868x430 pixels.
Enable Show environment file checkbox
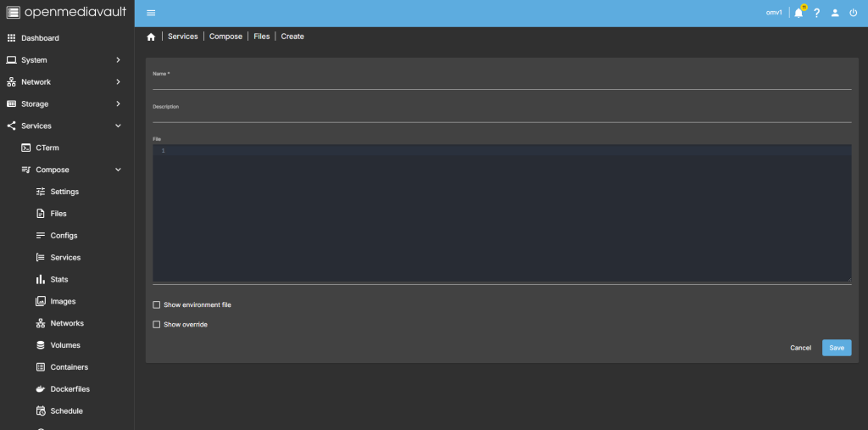[x=156, y=304]
